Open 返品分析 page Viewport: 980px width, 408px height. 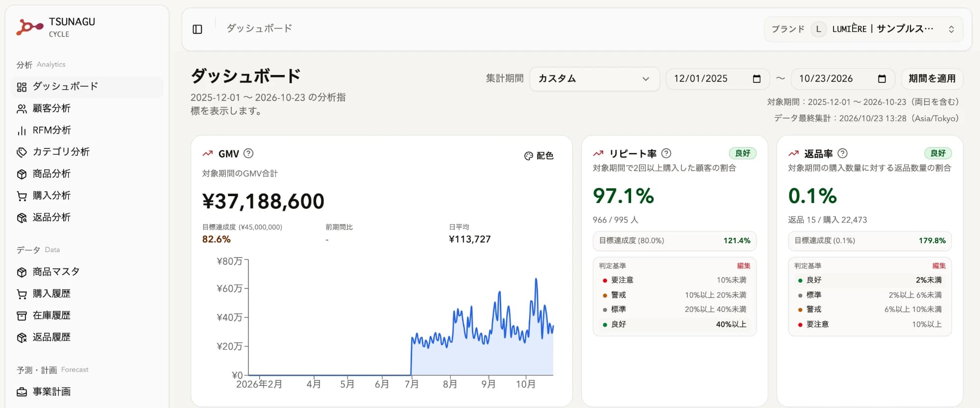pyautogui.click(x=87, y=217)
